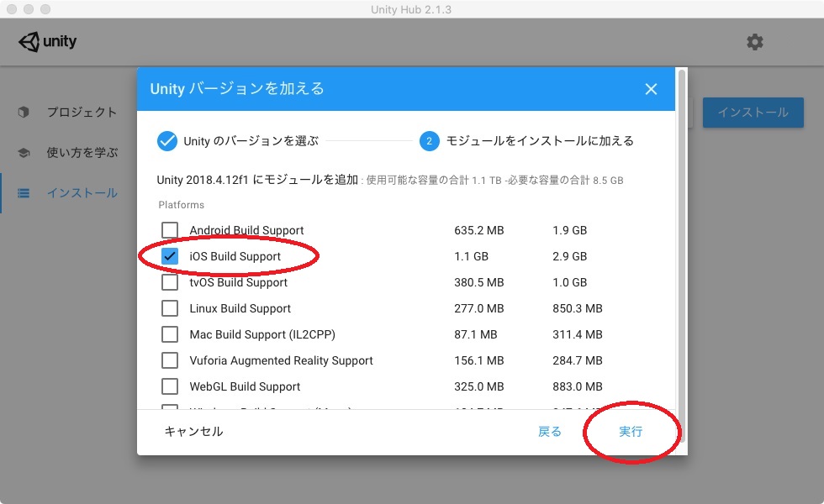Image resolution: width=824 pixels, height=504 pixels.
Task: Click the Unity Hub 2.1.3 window title
Action: click(x=411, y=9)
